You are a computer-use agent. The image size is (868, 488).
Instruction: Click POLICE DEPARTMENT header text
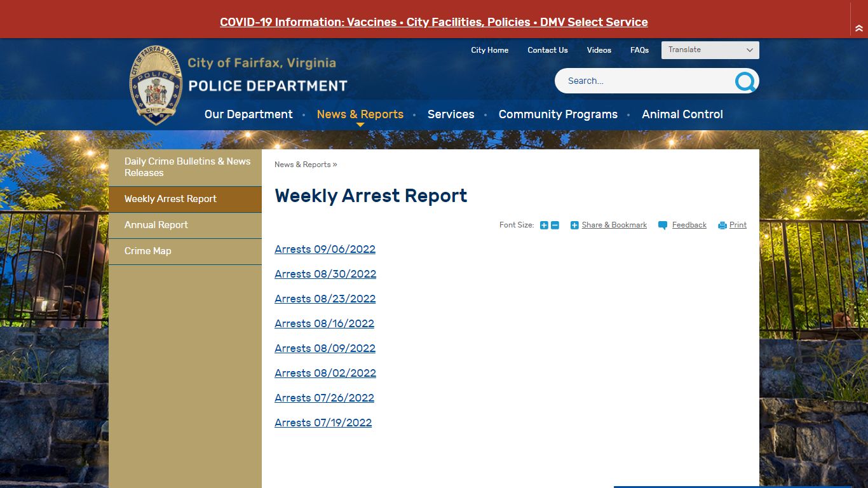click(x=268, y=86)
